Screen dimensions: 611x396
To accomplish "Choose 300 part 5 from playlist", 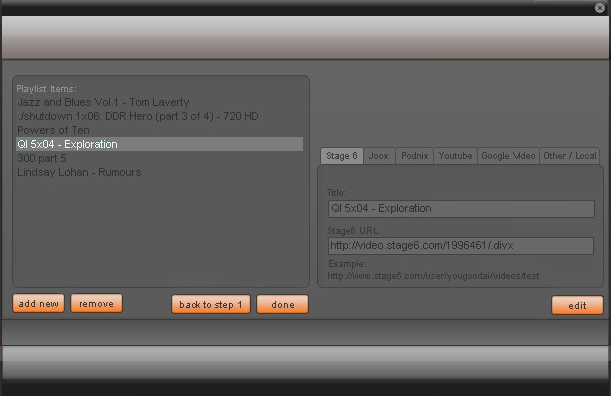I will tap(159, 158).
